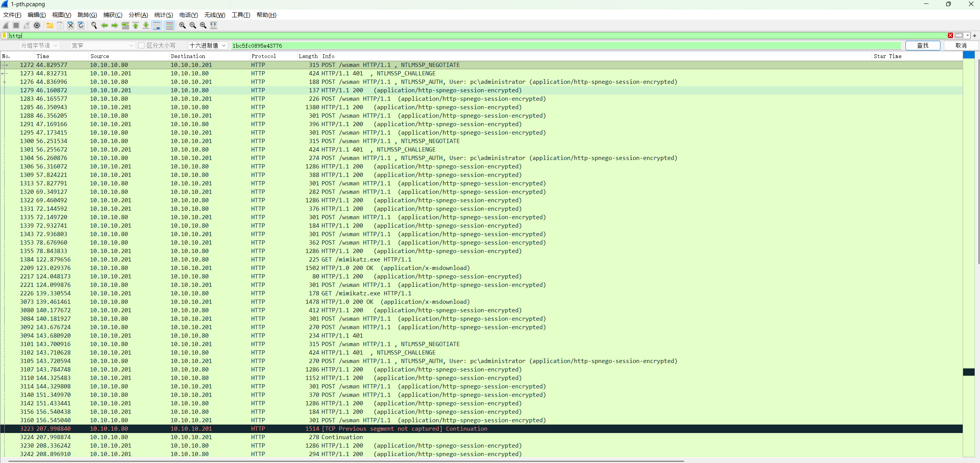
Task: Click the 取消 cancel button
Action: (x=961, y=45)
